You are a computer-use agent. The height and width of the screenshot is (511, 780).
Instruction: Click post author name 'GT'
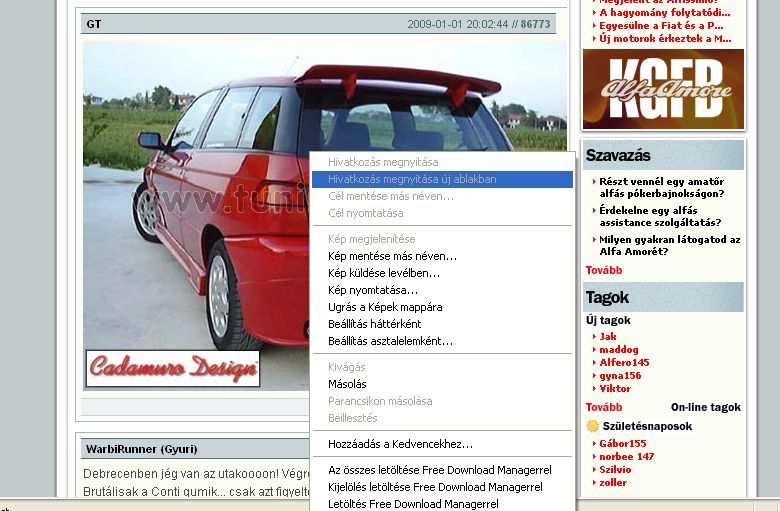[94, 24]
